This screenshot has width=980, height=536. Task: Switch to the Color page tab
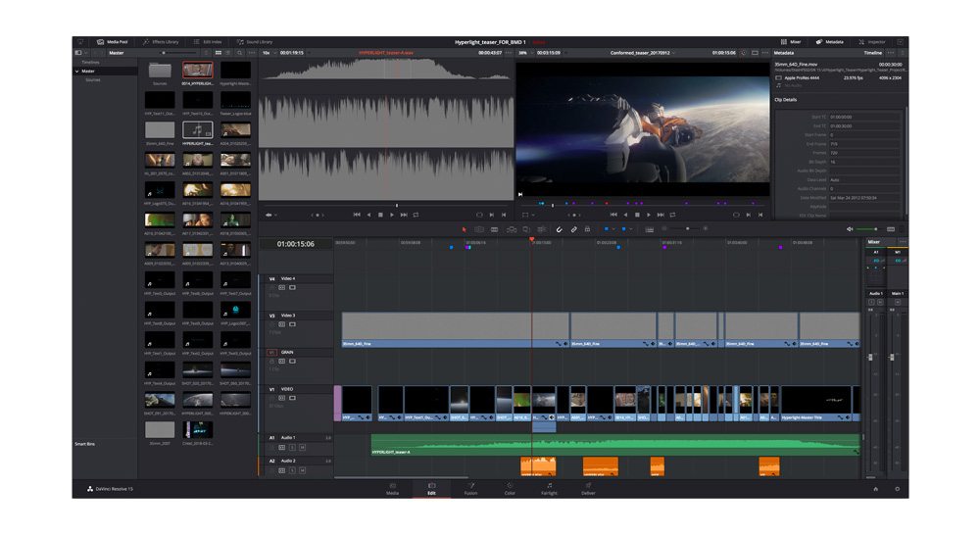tap(510, 488)
